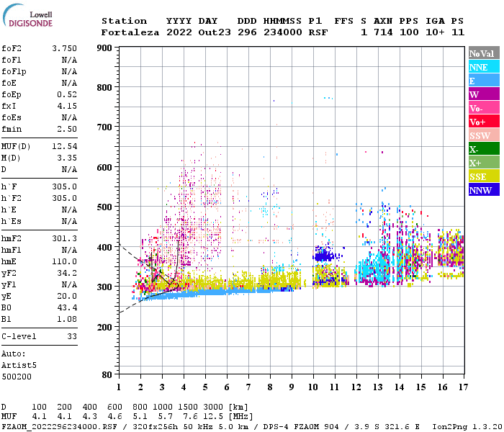Select the SSW legend swatch

(x=484, y=135)
